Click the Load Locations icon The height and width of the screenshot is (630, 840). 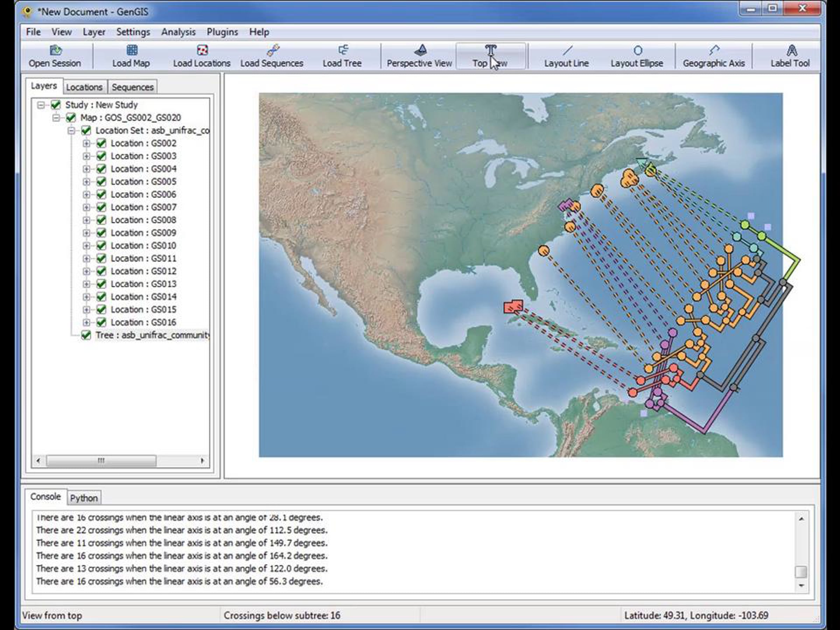tap(202, 50)
